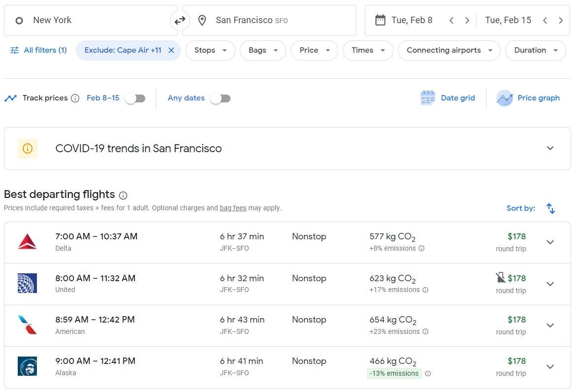Click the Delta airline logo
Screen dimensions: 581x392
click(x=28, y=242)
